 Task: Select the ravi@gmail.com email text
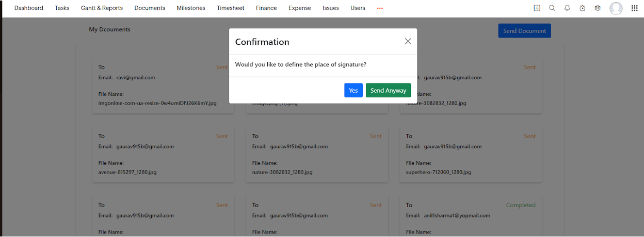point(136,78)
